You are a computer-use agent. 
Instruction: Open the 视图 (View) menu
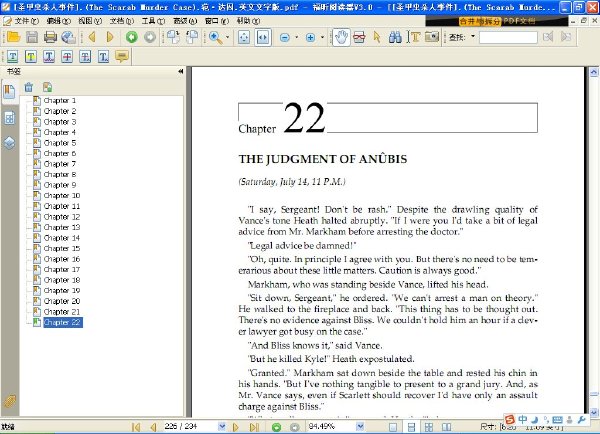(90, 21)
